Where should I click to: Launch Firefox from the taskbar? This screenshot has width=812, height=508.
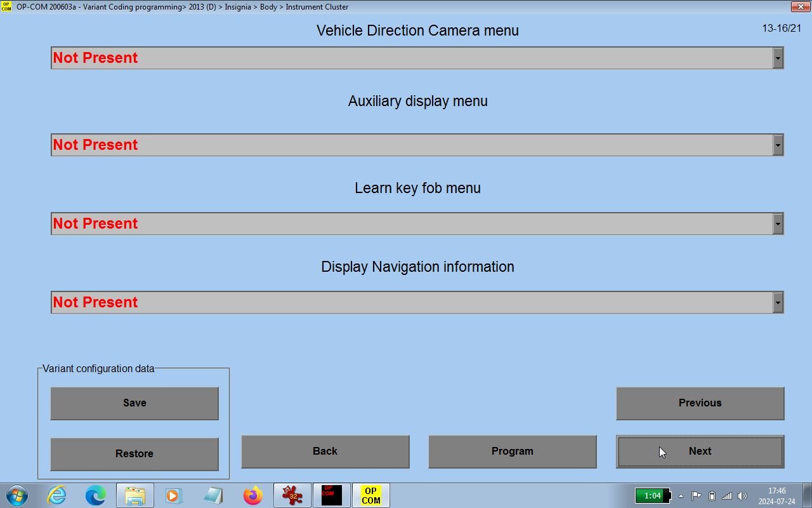coord(252,495)
